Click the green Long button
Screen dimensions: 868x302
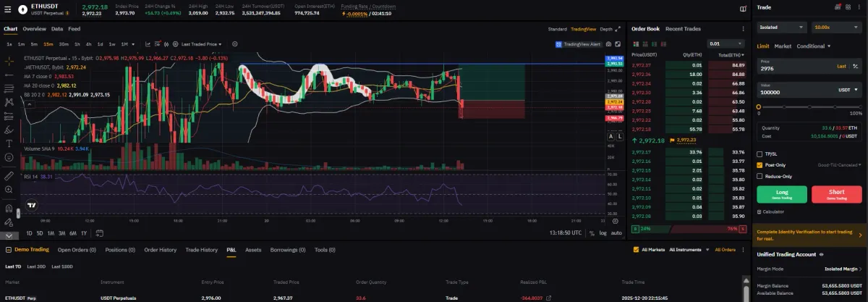782,194
